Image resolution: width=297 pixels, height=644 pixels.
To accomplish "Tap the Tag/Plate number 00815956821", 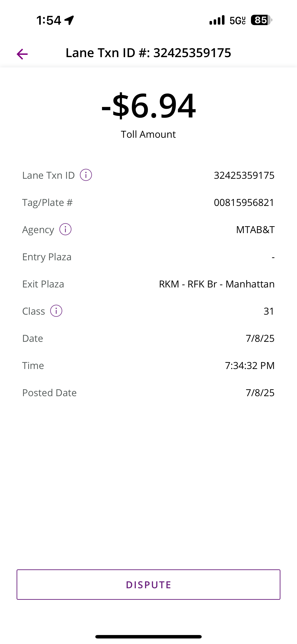I will click(x=244, y=202).
